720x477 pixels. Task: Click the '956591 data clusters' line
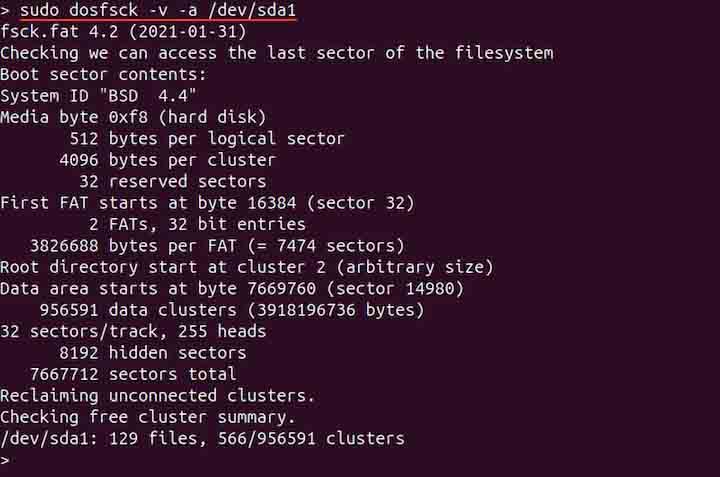click(x=227, y=310)
